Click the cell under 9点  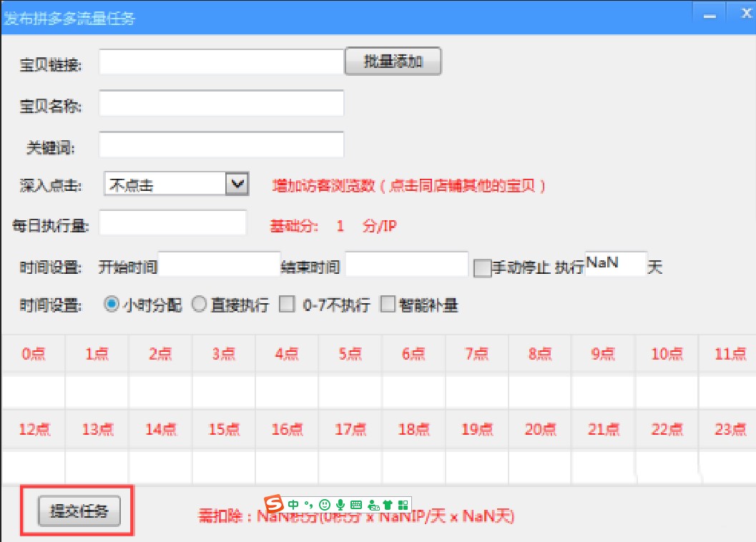[603, 392]
